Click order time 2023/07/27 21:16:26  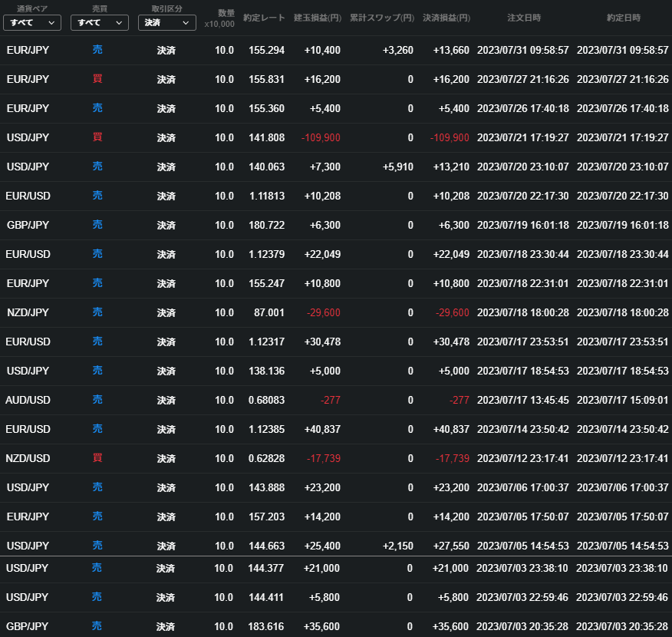click(x=523, y=79)
